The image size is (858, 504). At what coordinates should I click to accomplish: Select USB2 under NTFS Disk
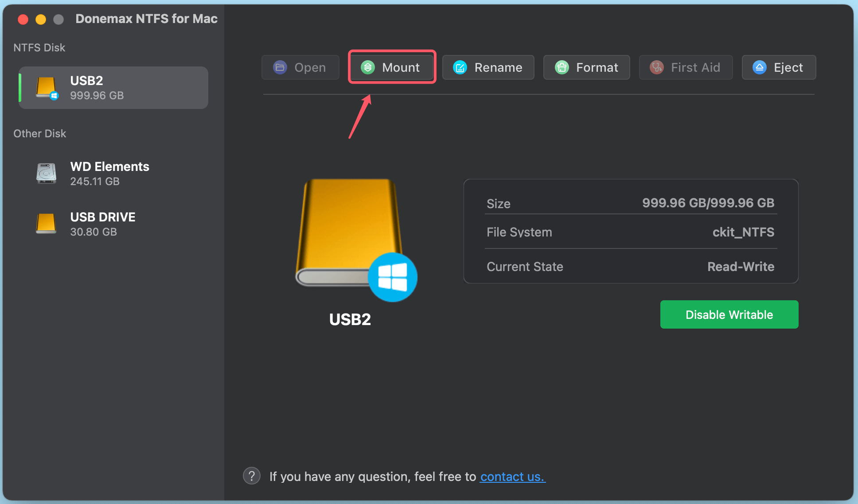[113, 87]
